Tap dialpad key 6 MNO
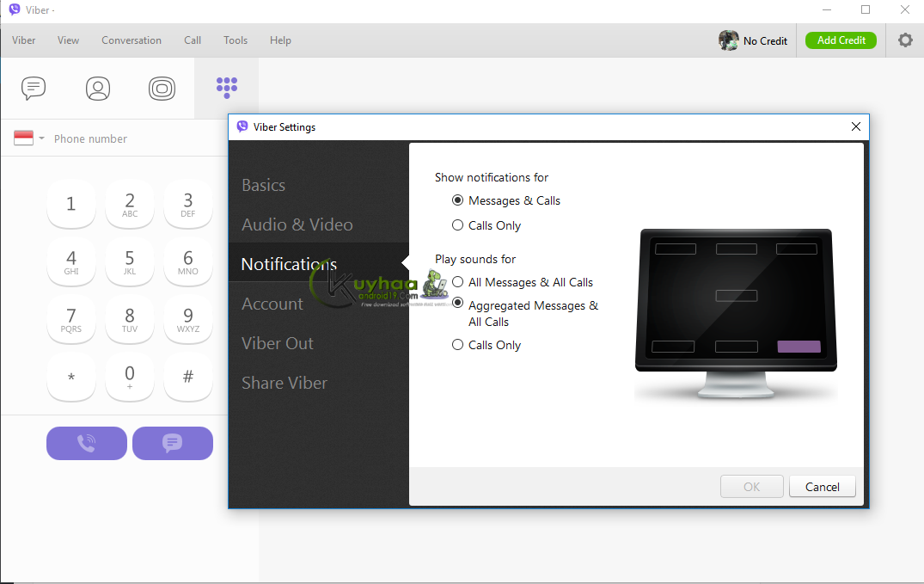 (x=188, y=262)
